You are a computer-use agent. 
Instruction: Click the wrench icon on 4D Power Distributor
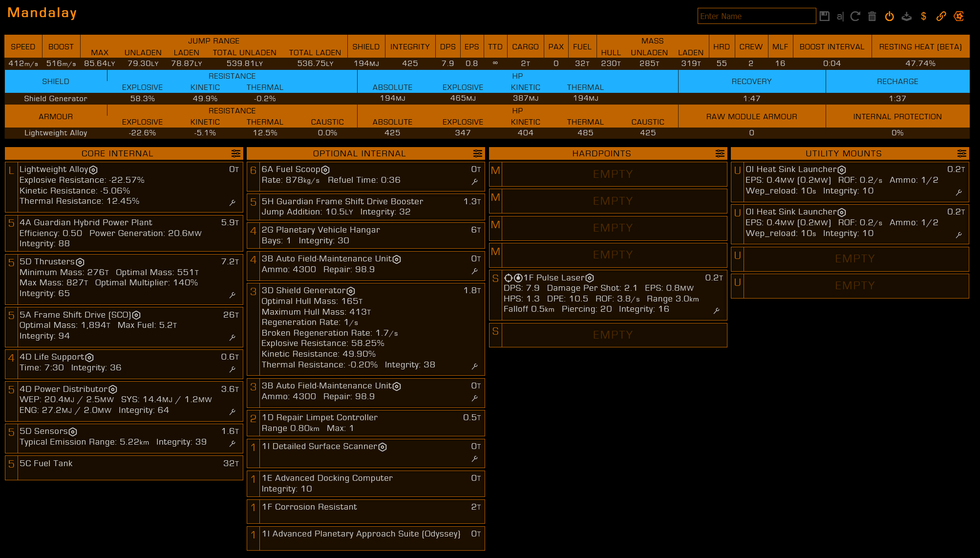coord(233,411)
